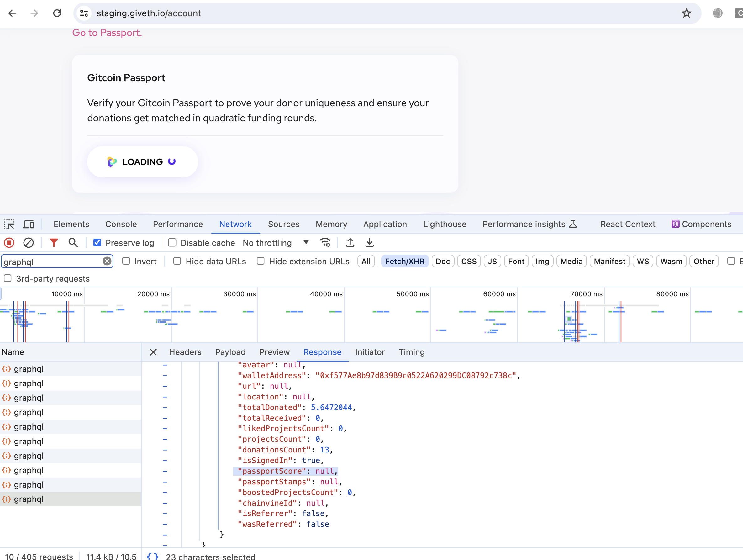Open the Sources tab

click(283, 224)
